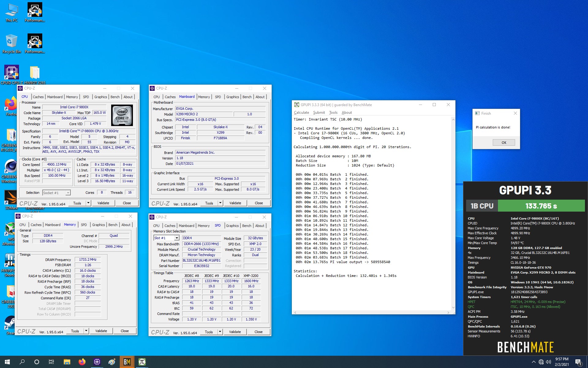588x368 pixels.
Task: Show hidden tray icons chevron
Action: [534, 362]
